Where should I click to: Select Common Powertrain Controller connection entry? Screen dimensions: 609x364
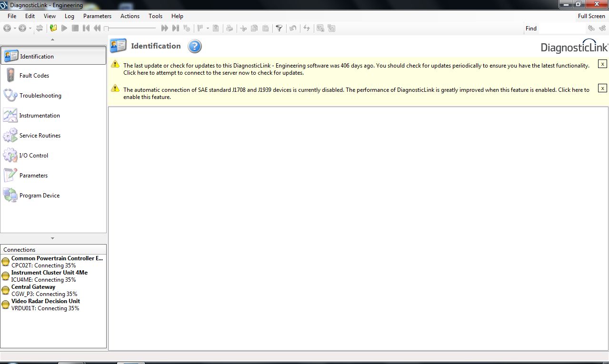click(53, 262)
